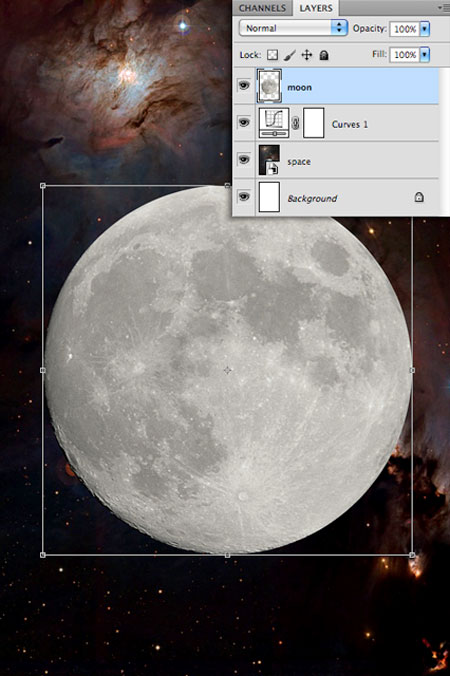
Task: Select the Background layer thumbnail
Action: coord(269,197)
